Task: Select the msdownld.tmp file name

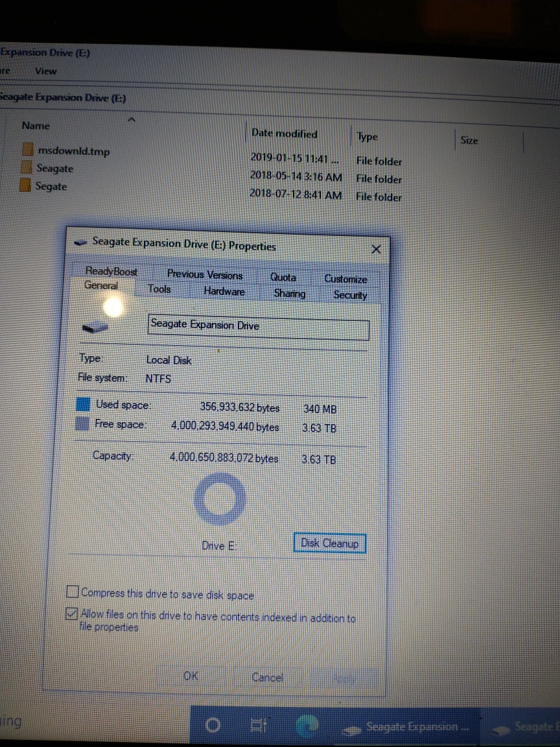Action: 74,151
